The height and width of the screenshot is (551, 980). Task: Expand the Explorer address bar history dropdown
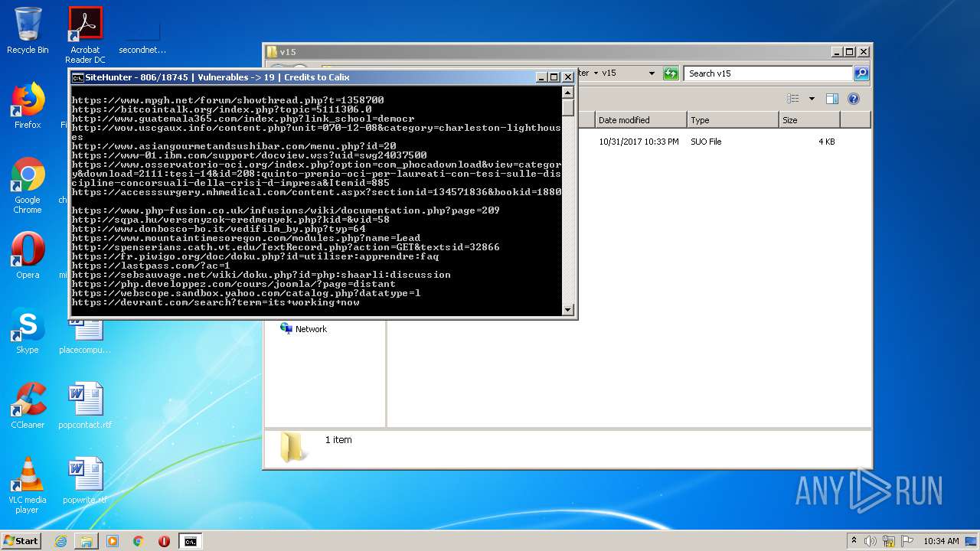tap(652, 73)
